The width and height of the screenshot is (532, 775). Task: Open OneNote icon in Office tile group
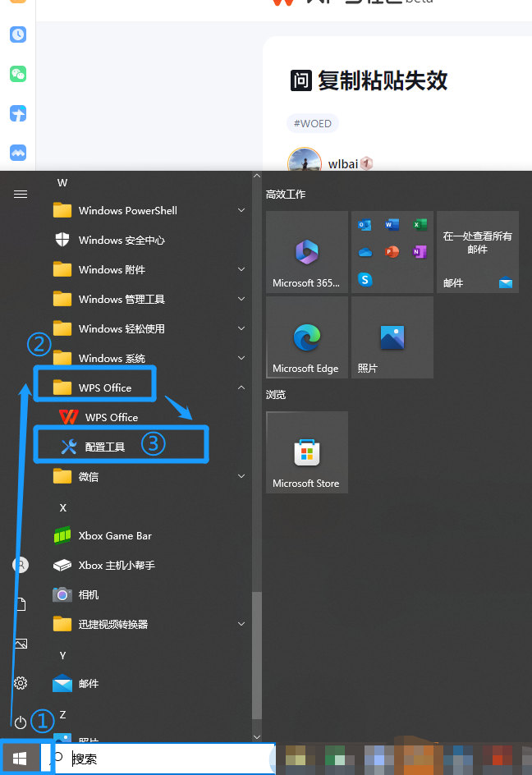click(420, 252)
